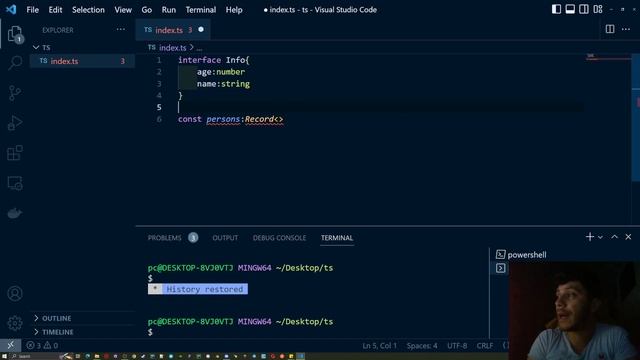Click the VS Code logo icon
640x360 pixels.
click(11, 9)
